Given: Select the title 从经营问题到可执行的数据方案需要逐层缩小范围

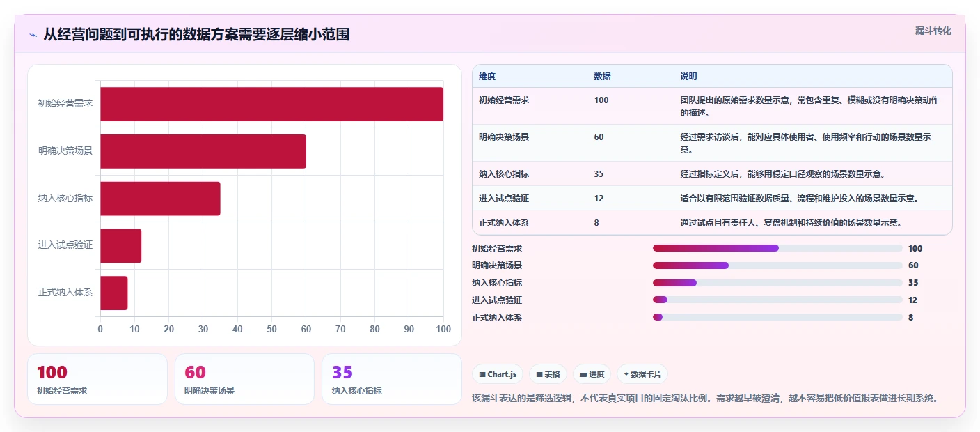Looking at the screenshot, I should pos(196,34).
